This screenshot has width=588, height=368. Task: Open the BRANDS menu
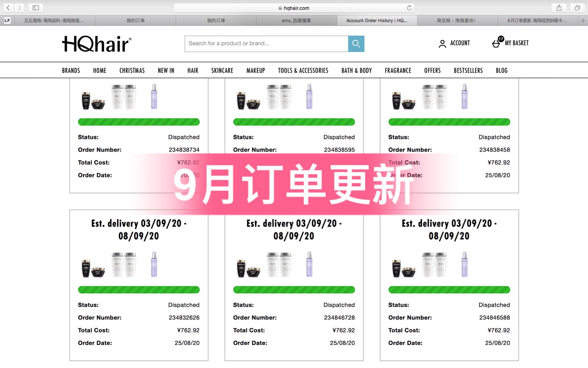click(x=71, y=71)
